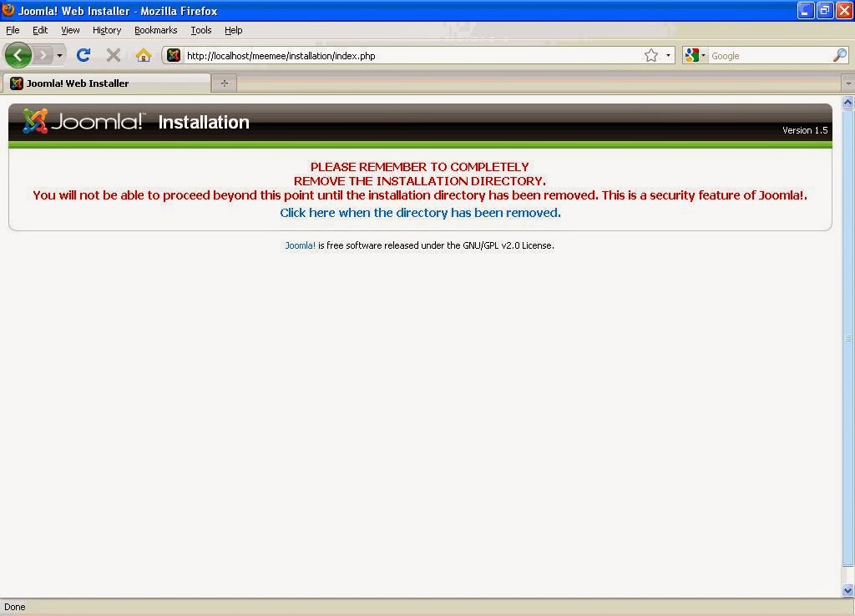
Task: Click the Version 1.5 text
Action: tap(805, 130)
